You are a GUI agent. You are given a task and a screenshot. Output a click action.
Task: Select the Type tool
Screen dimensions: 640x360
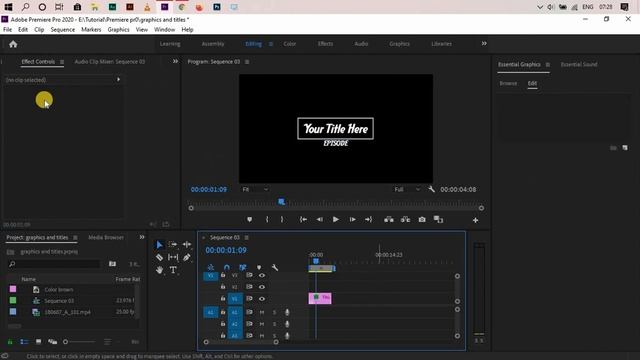(173, 270)
